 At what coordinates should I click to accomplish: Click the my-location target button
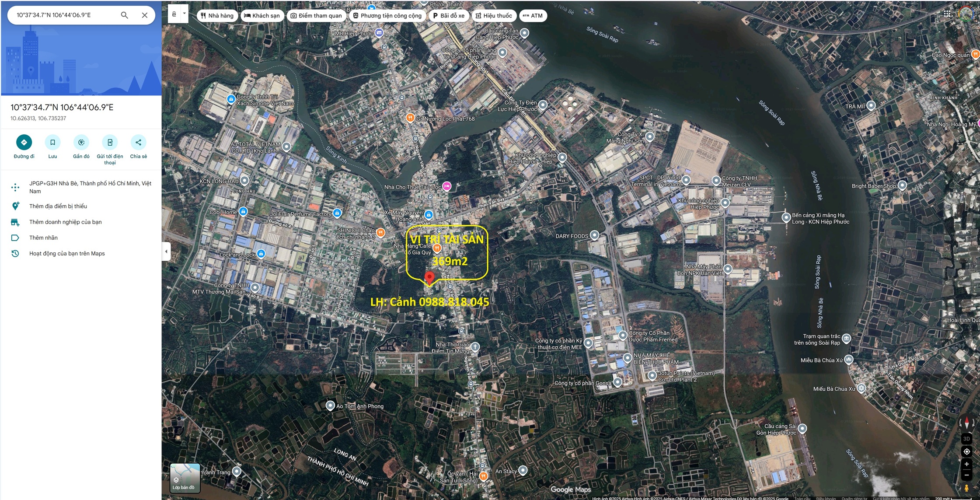click(967, 451)
